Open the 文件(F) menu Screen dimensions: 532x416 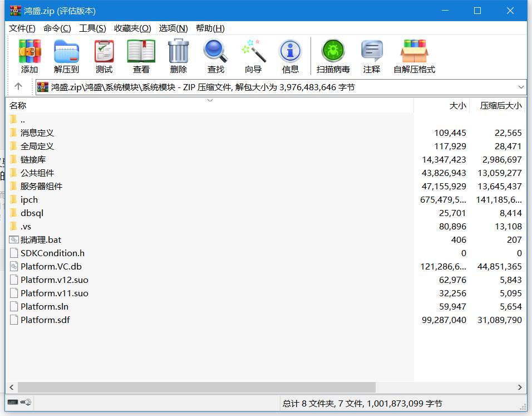22,28
